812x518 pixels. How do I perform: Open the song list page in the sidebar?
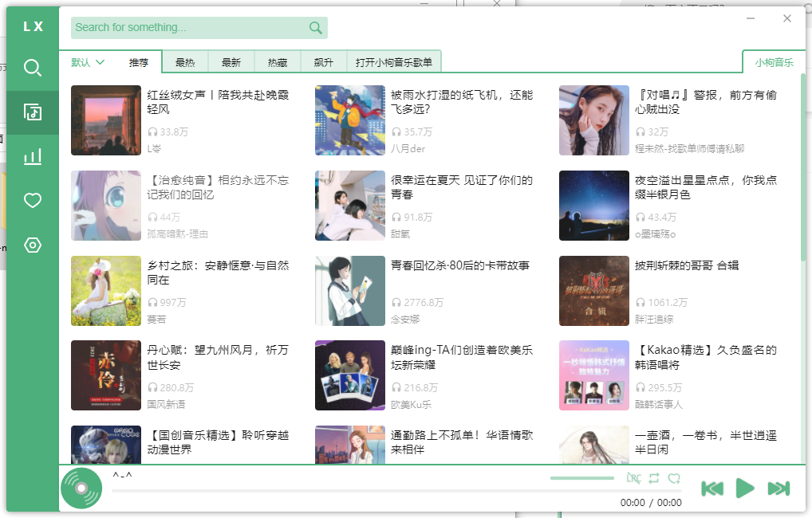click(x=33, y=112)
